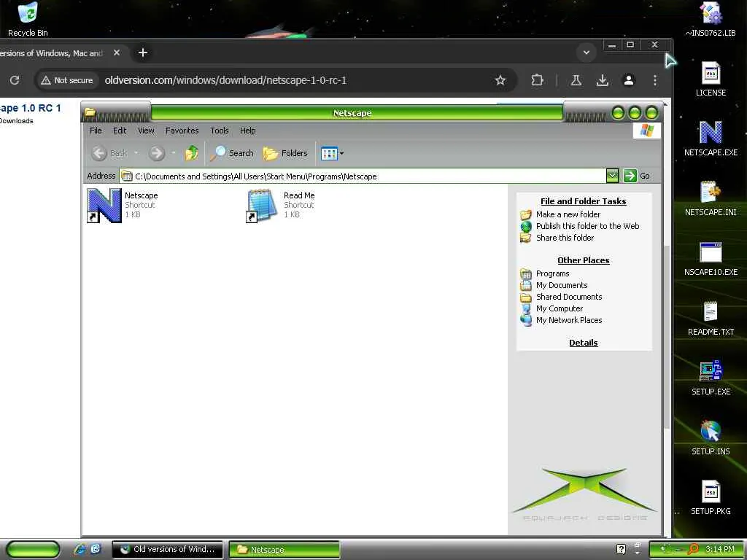The width and height of the screenshot is (747, 560).
Task: Click Make a new folder link
Action: (568, 214)
